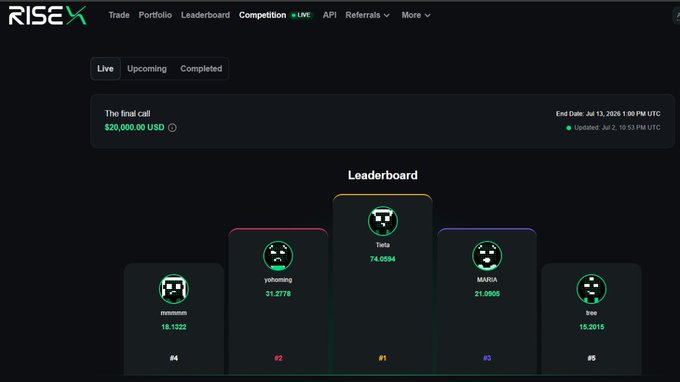Open the API page
680x382 pixels.
tap(330, 15)
